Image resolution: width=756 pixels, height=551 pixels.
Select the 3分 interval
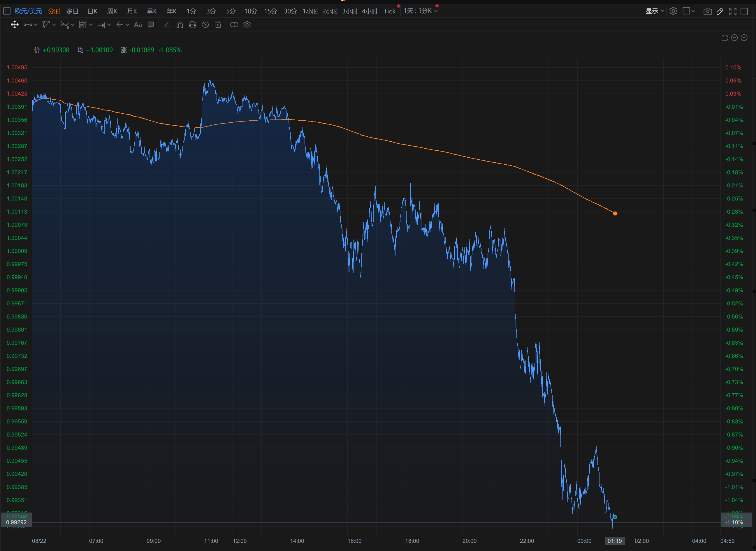pyautogui.click(x=211, y=11)
